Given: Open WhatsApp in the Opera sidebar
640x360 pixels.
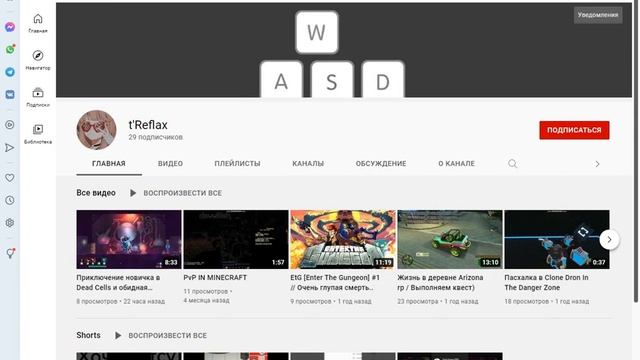Looking at the screenshot, I should 10,49.
